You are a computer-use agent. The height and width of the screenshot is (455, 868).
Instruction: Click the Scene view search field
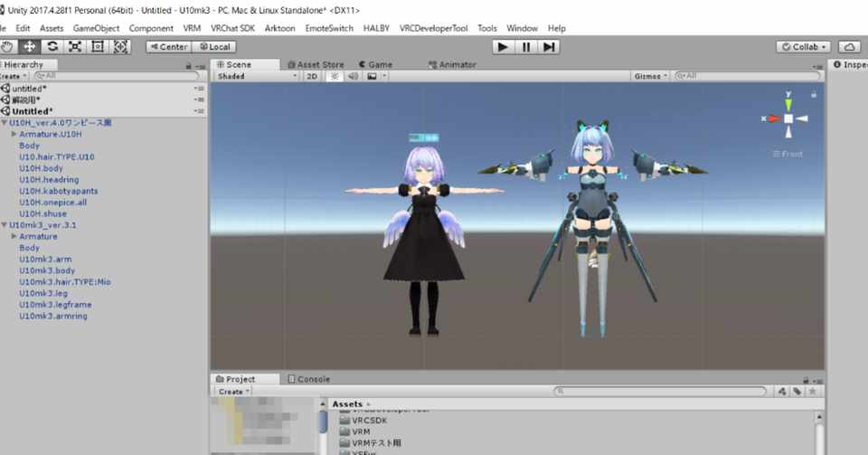click(x=747, y=76)
